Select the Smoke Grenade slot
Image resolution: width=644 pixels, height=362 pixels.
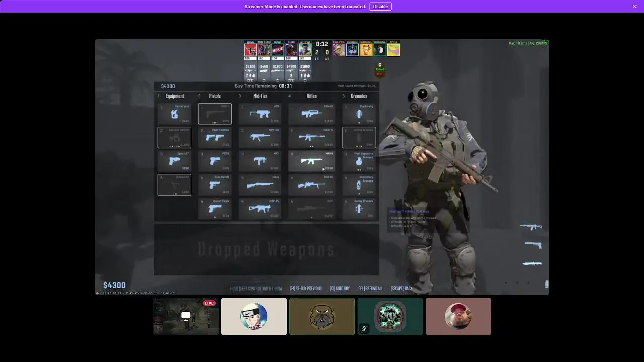point(359,137)
